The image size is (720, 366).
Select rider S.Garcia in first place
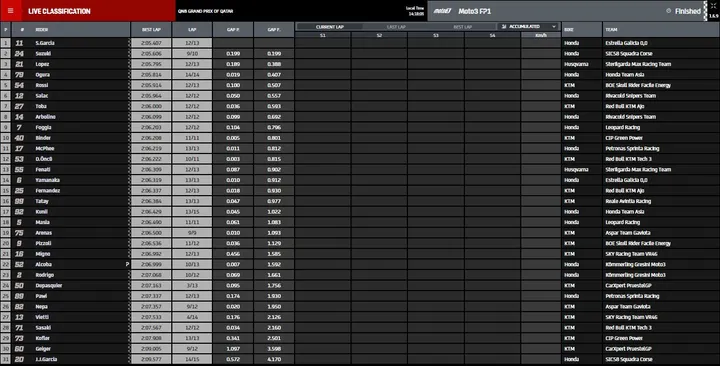coord(45,43)
